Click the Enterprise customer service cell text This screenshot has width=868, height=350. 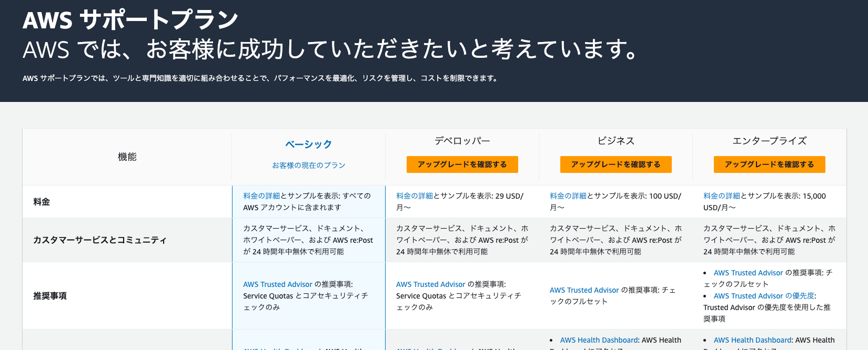(770, 240)
